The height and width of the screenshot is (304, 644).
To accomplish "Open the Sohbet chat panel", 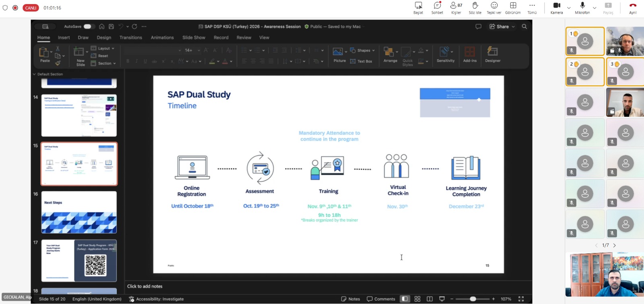I will pos(437,8).
